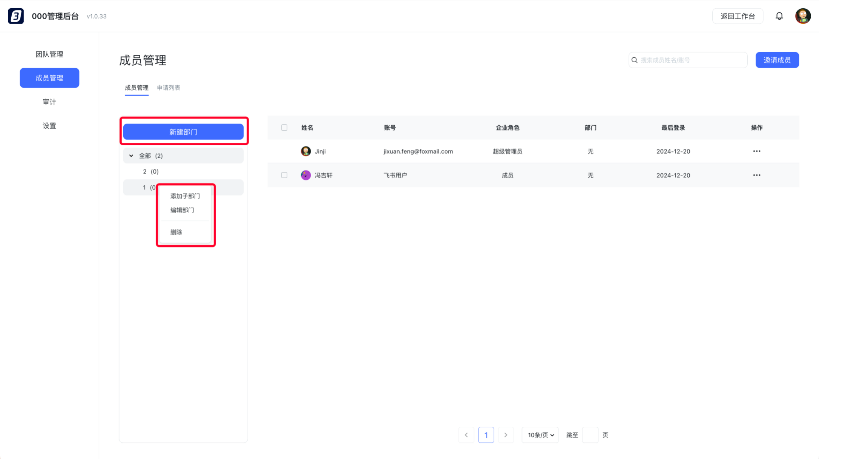The width and height of the screenshot is (868, 459).
Task: Open 设置 in the sidebar
Action: coord(49,125)
